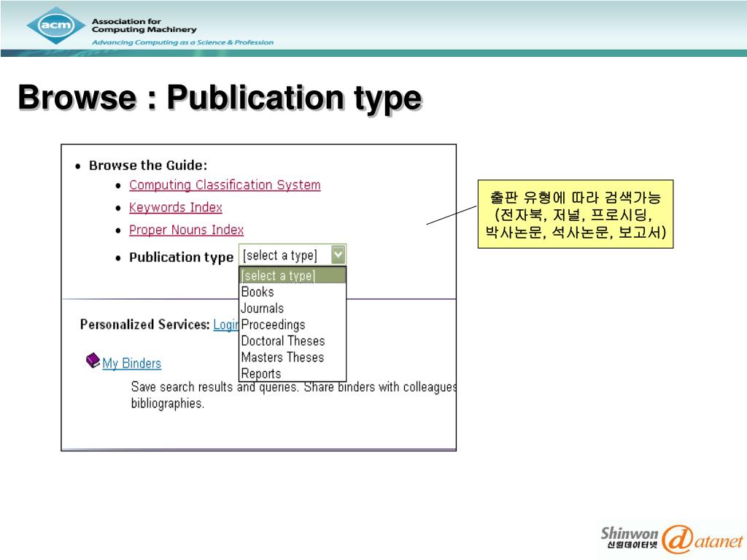747x560 pixels.
Task: Open the My Binders link
Action: pos(131,363)
